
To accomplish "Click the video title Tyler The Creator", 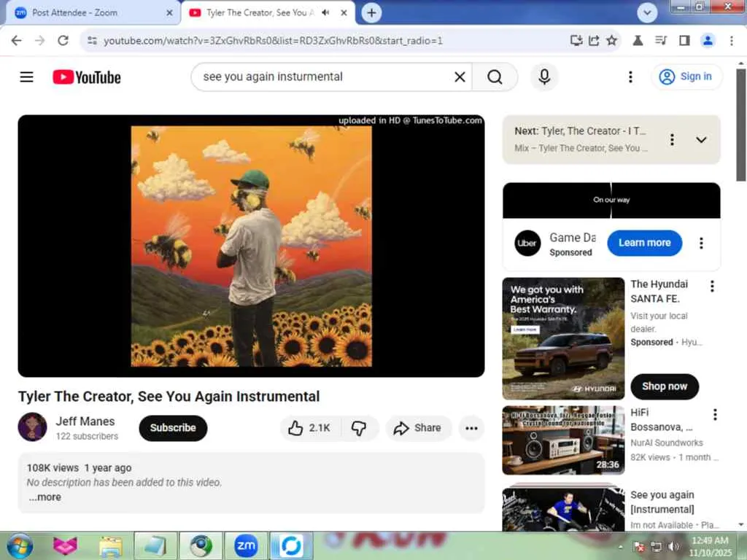I will pos(169,396).
